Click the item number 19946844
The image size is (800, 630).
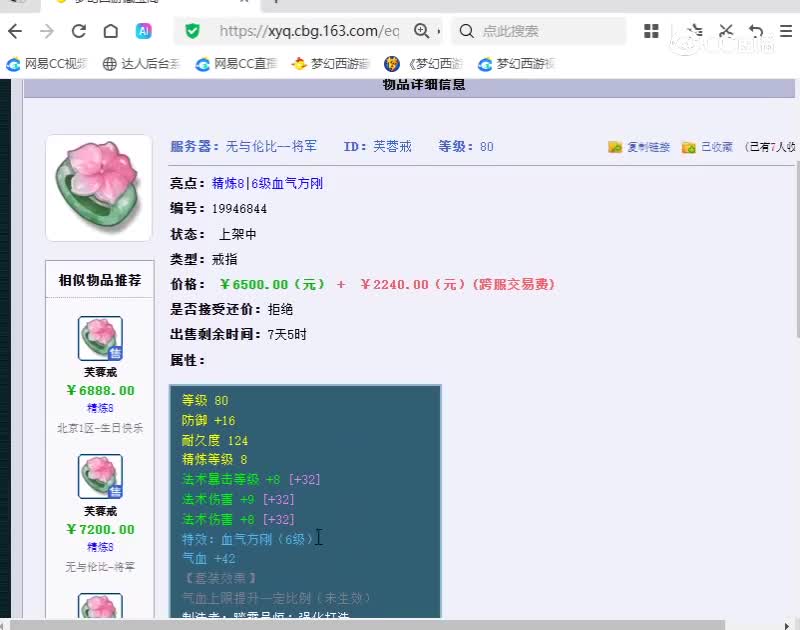239,209
